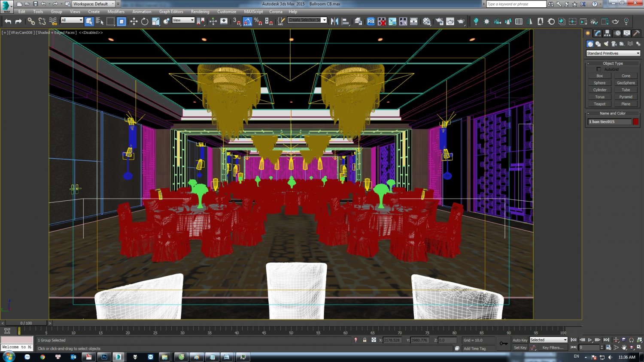This screenshot has width=644, height=362.
Task: Toggle Auto Key animation mode
Action: pyautogui.click(x=519, y=340)
